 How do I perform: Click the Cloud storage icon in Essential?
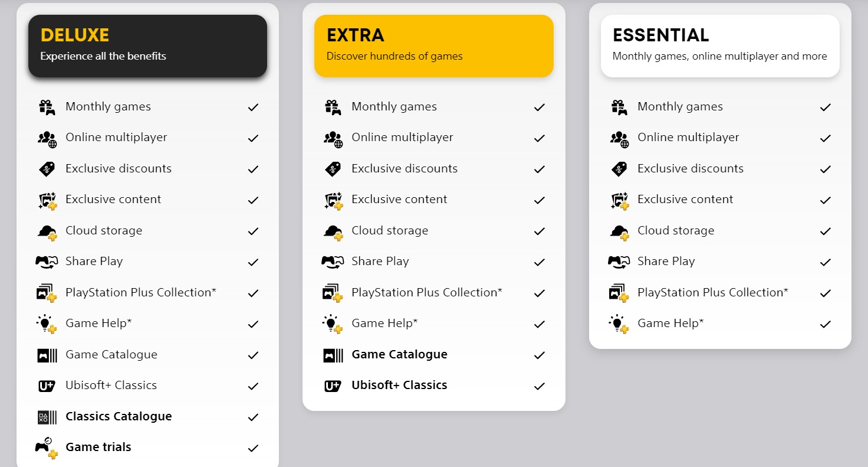(x=619, y=231)
